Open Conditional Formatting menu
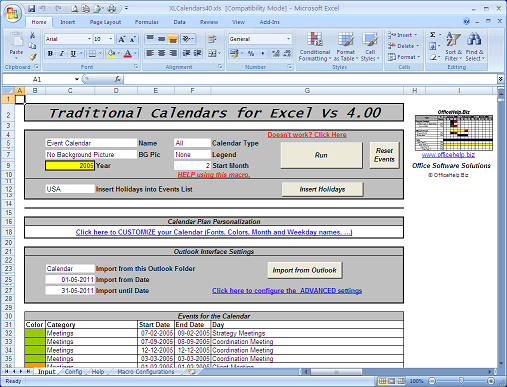 click(x=315, y=47)
